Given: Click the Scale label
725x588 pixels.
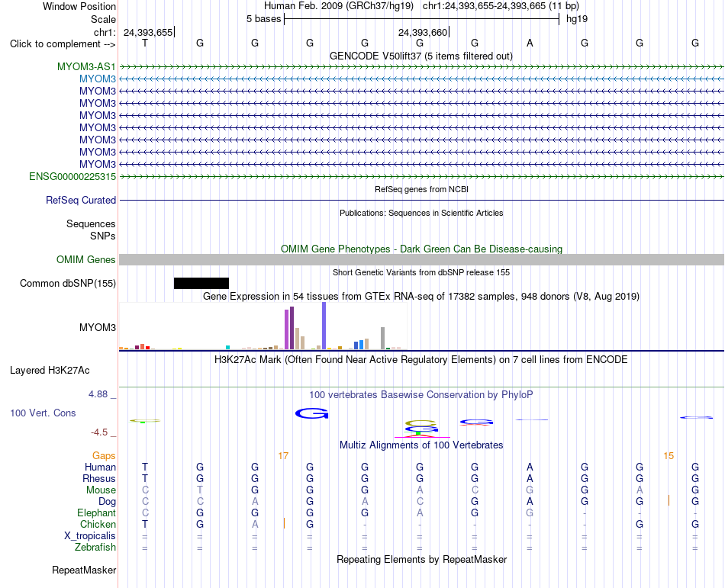Looking at the screenshot, I should [x=103, y=19].
